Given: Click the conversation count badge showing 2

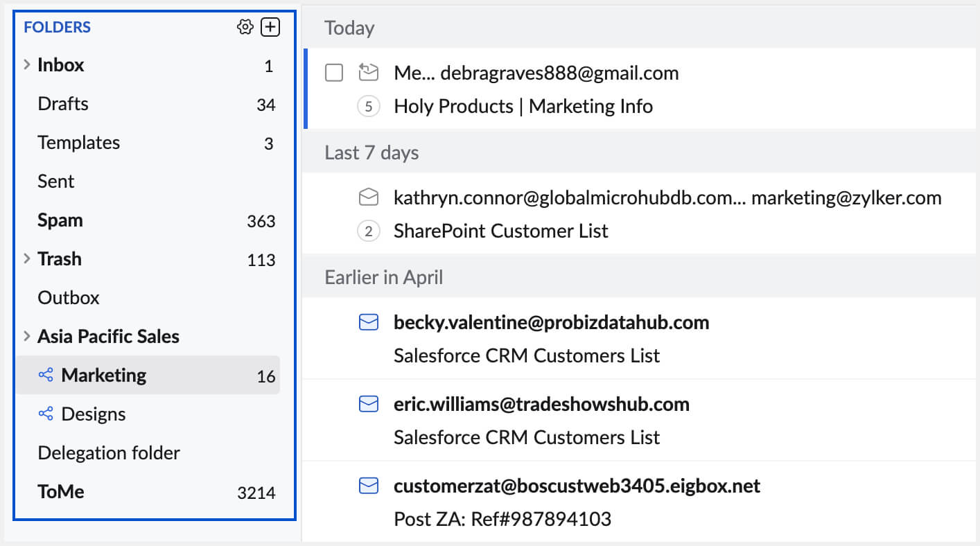Looking at the screenshot, I should coord(368,231).
